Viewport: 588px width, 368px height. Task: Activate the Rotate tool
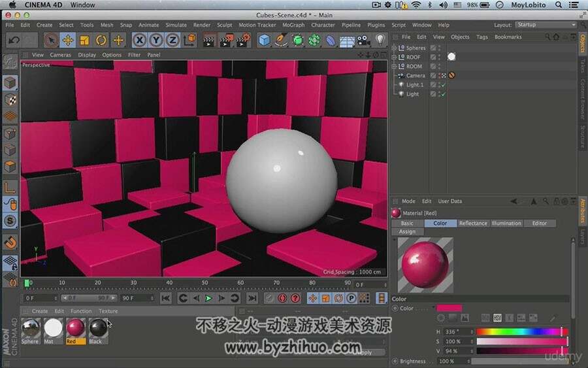coord(101,40)
